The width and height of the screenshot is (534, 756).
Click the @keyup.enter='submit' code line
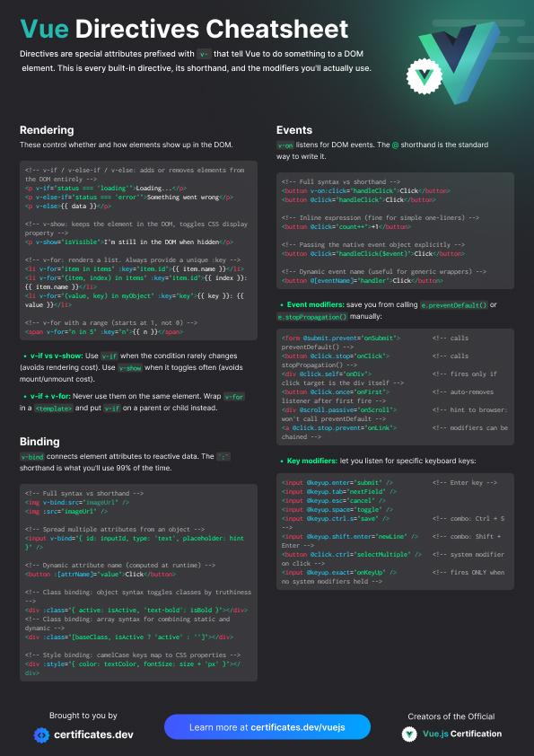click(x=337, y=483)
